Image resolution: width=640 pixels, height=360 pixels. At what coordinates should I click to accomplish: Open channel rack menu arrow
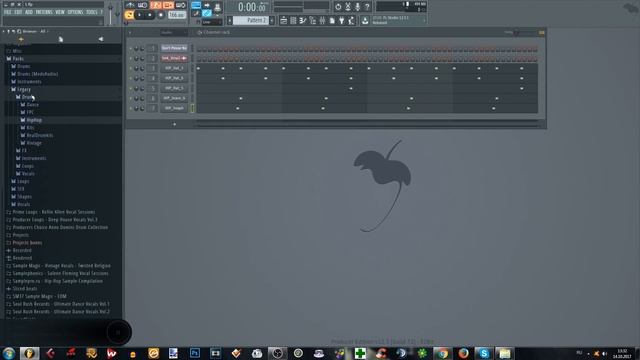(x=130, y=32)
